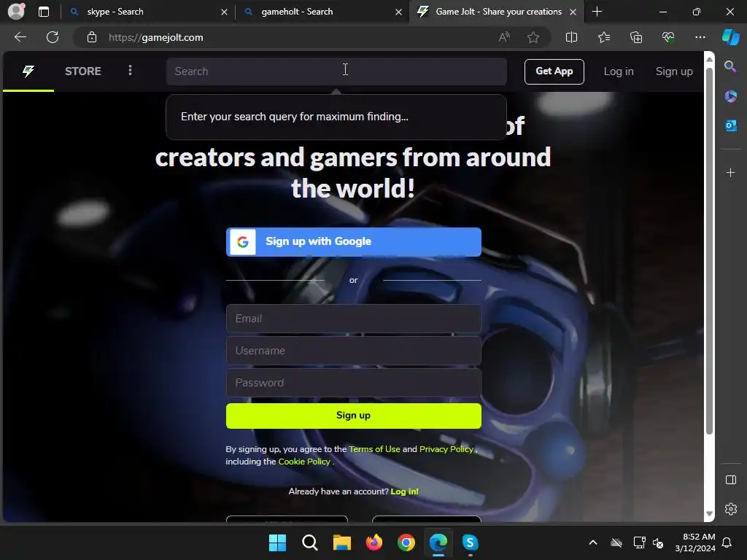Image resolution: width=747 pixels, height=560 pixels.
Task: Open sidebar settings gear icon
Action: click(731, 509)
